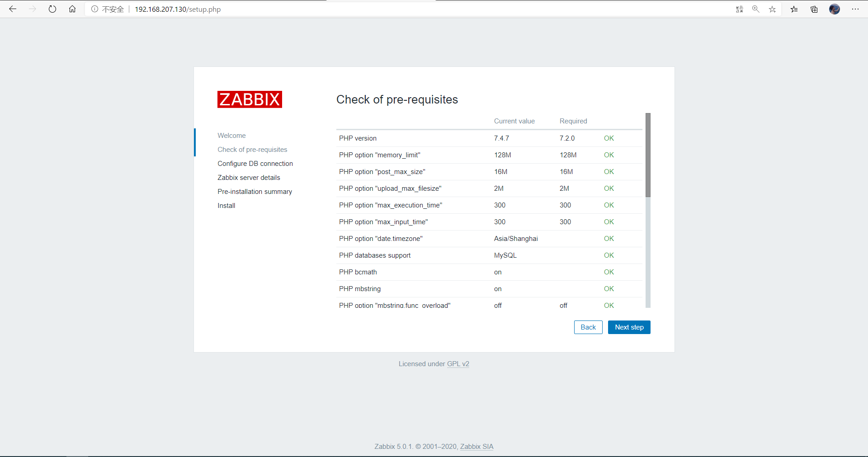Click PHP option "upload_max_filesize" label
The height and width of the screenshot is (457, 868).
(x=390, y=188)
